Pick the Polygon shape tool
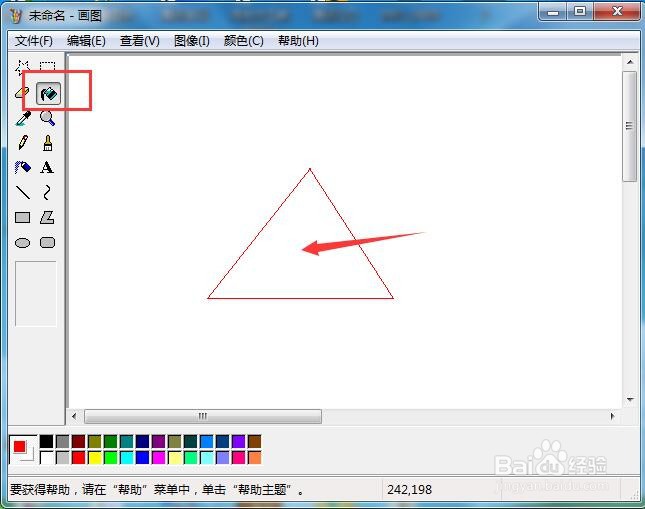The height and width of the screenshot is (509, 645). coord(47,217)
